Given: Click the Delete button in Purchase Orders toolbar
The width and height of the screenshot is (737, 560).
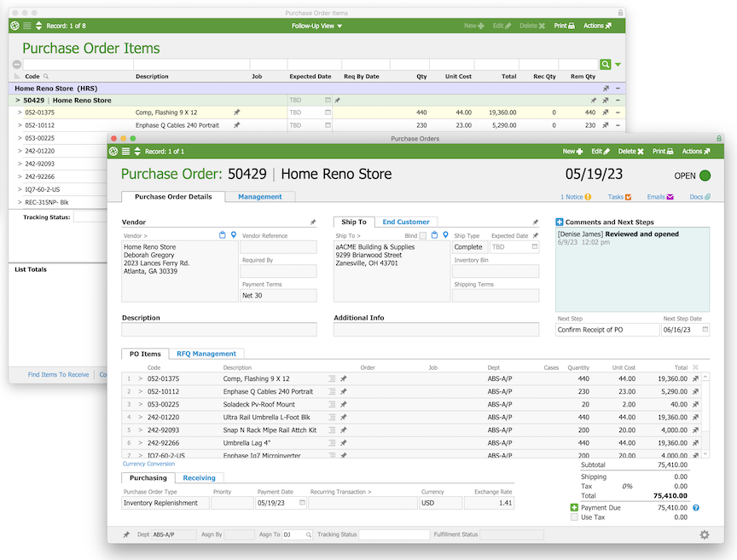Looking at the screenshot, I should point(630,151).
